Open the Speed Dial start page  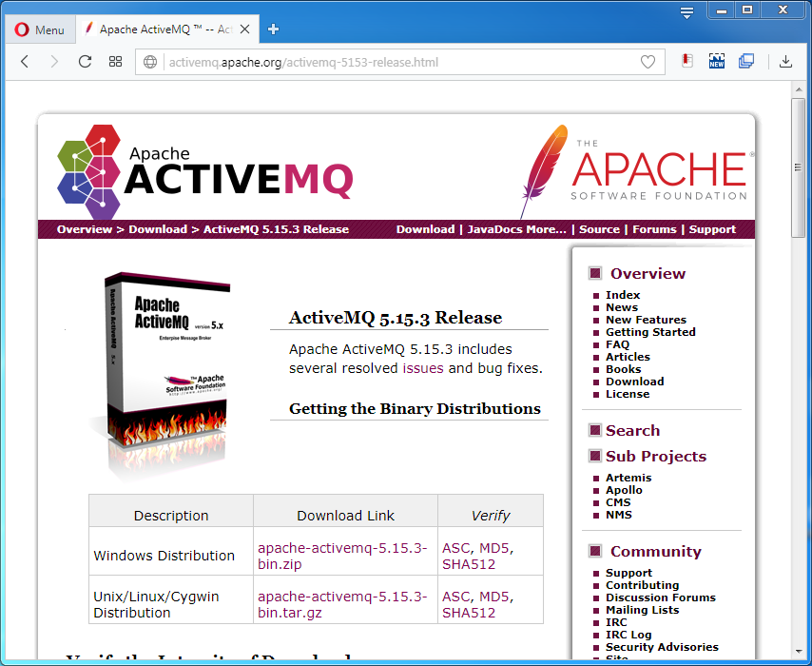point(115,62)
